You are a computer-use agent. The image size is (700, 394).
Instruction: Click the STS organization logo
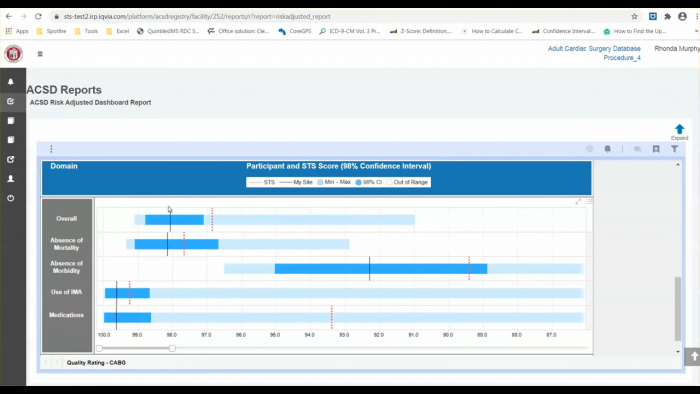click(x=13, y=54)
